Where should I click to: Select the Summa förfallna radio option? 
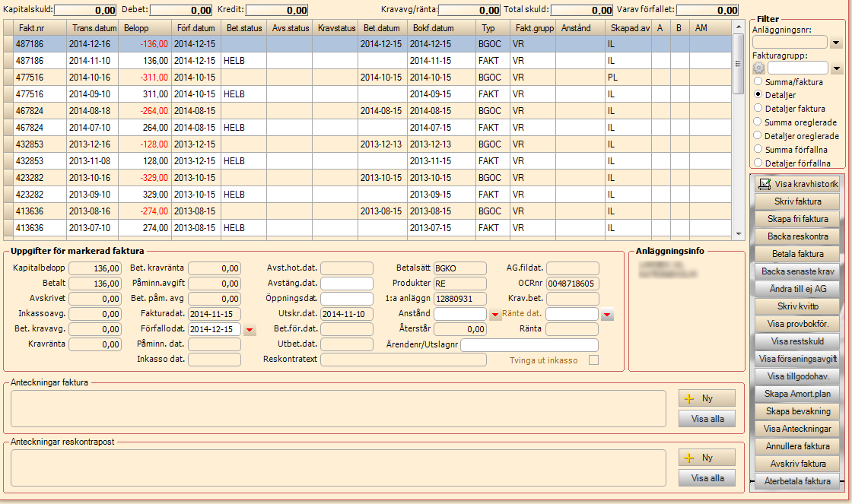pos(758,149)
